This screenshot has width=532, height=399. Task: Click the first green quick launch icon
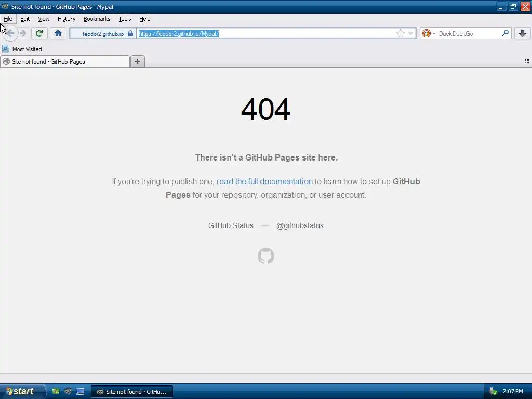click(56, 391)
